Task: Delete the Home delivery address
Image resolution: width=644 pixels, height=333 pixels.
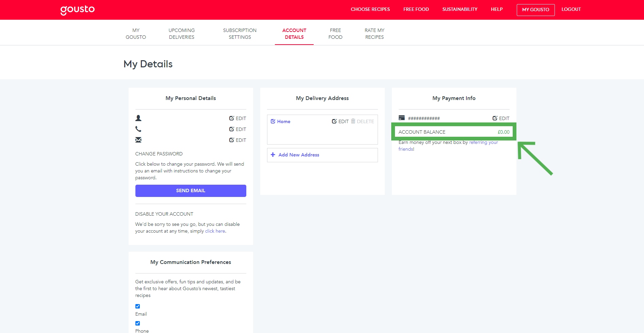Action: pyautogui.click(x=363, y=121)
